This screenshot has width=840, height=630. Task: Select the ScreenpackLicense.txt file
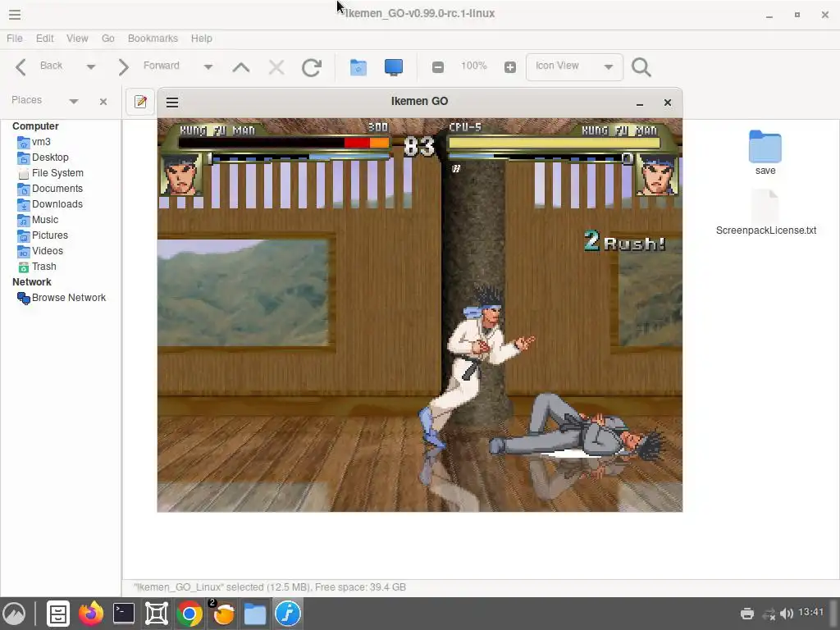tap(765, 212)
